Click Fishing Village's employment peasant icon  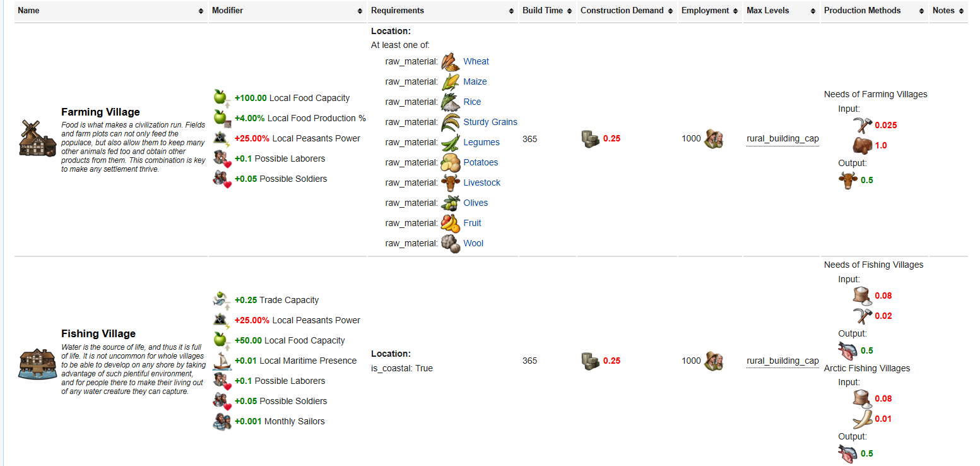click(x=714, y=361)
